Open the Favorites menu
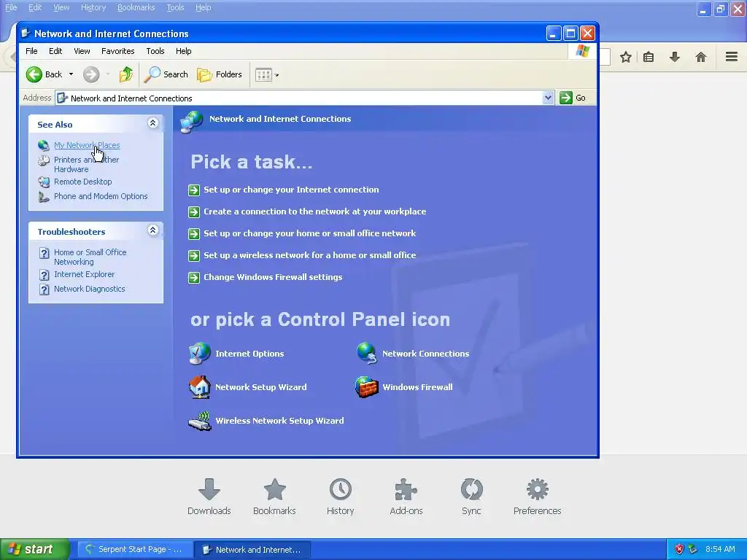 [117, 51]
